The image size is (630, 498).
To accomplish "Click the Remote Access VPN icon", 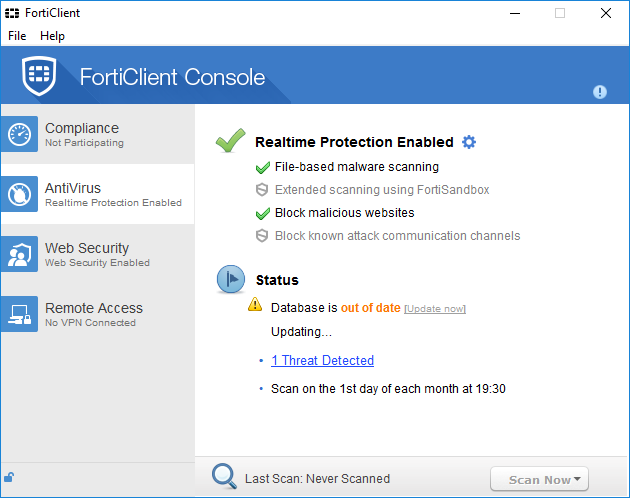I will click(19, 314).
